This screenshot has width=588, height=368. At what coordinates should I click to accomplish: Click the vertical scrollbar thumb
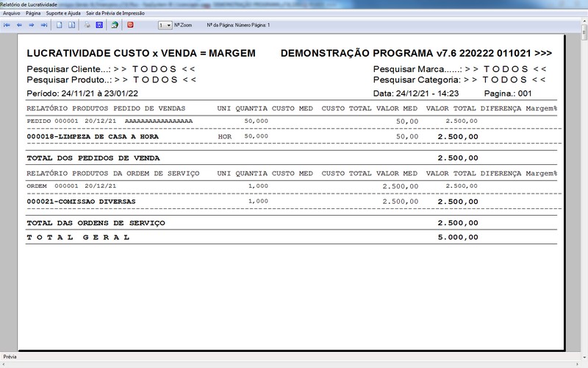pos(584,32)
